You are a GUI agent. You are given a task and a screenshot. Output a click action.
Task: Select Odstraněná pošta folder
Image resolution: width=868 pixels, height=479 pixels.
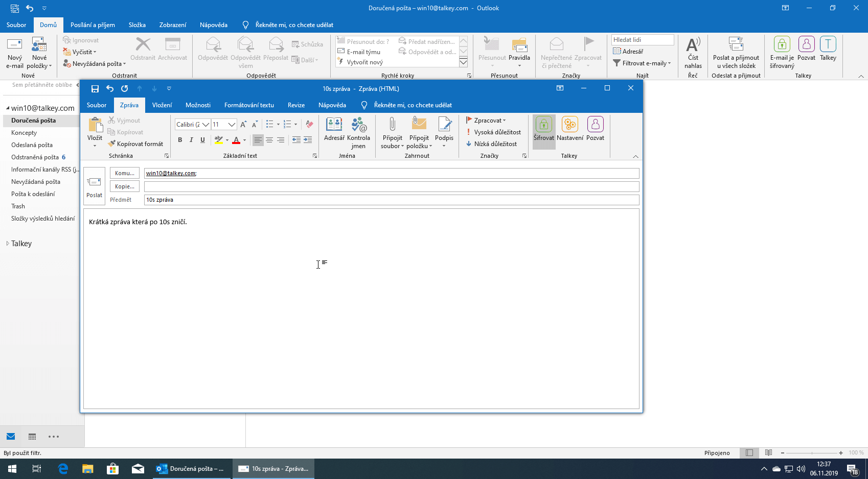(x=35, y=157)
